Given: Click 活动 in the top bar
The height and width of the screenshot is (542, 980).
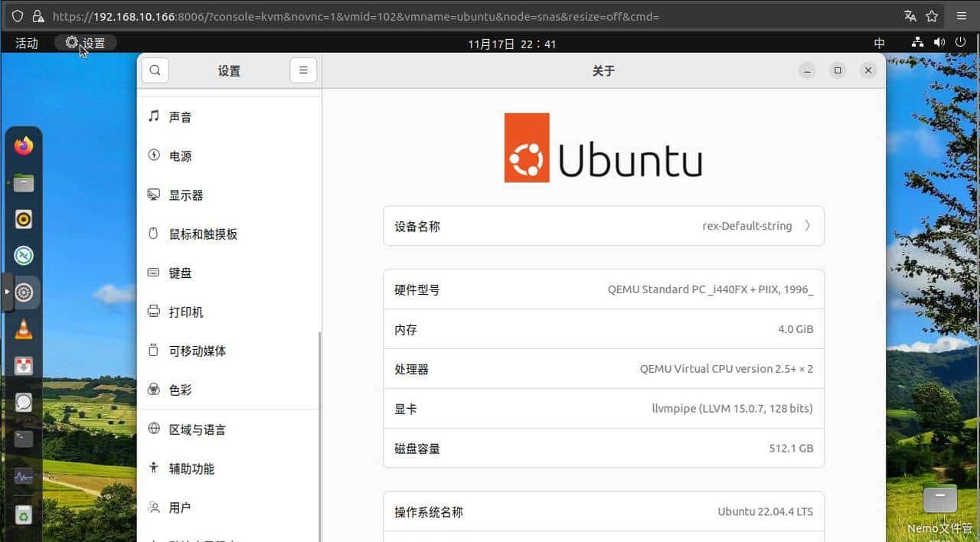Looking at the screenshot, I should click(x=27, y=44).
